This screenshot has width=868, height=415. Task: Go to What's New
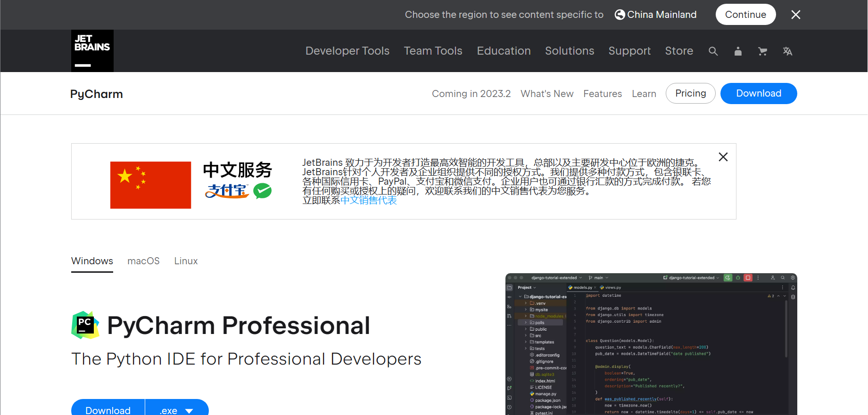(547, 94)
